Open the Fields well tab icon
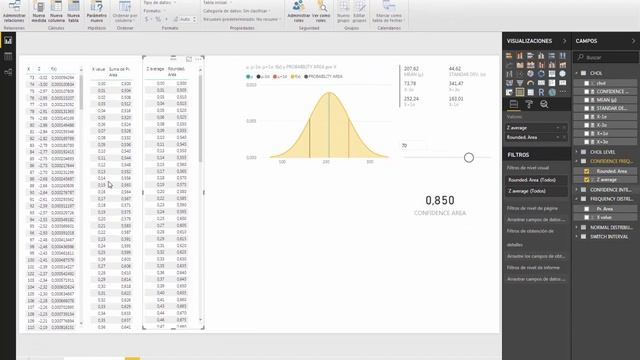This screenshot has width=640, height=360. click(513, 104)
